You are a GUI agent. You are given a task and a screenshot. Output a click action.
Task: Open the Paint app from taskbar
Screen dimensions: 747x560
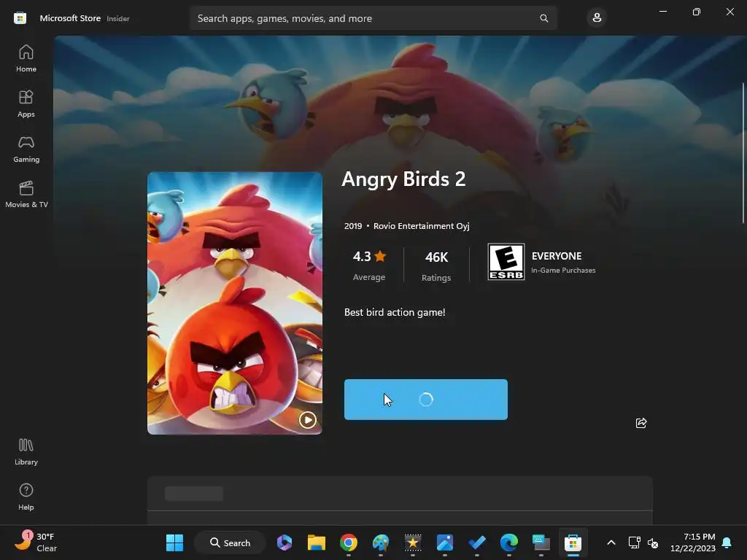[381, 542]
